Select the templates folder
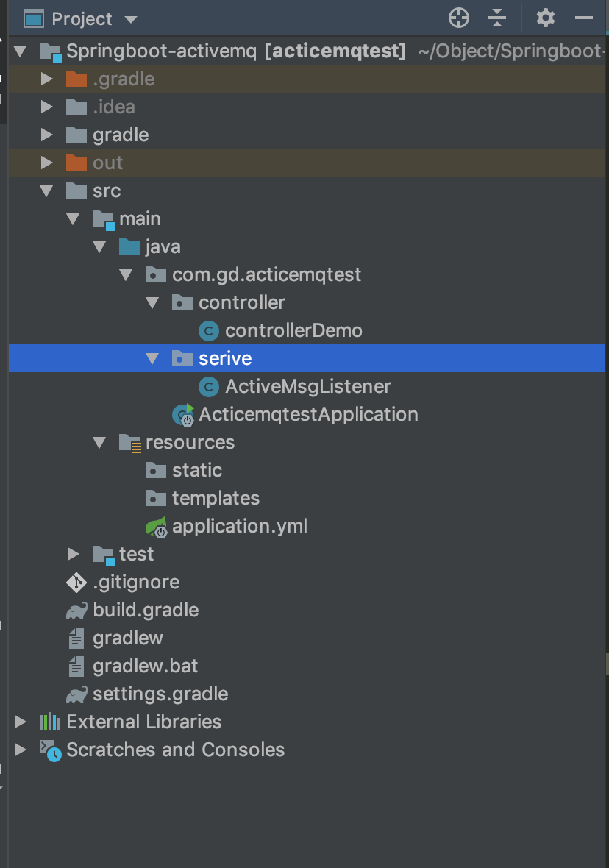Screen dimensions: 609x868 (215, 498)
